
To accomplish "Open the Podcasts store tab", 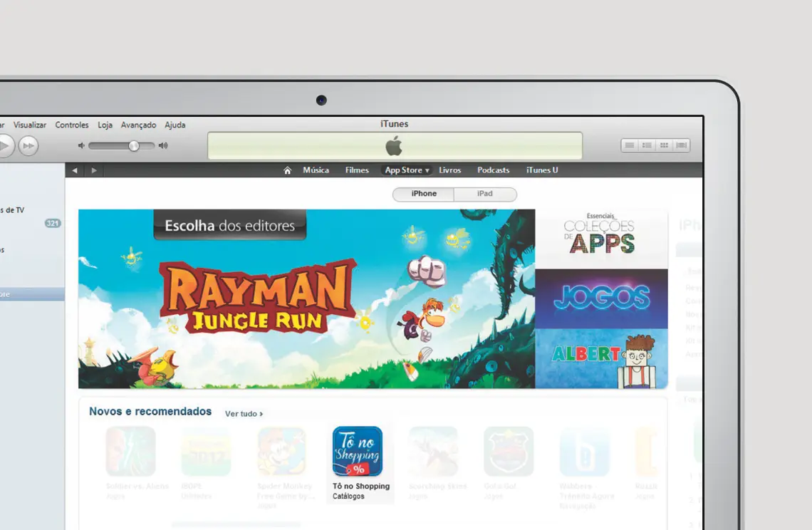I will pos(494,170).
